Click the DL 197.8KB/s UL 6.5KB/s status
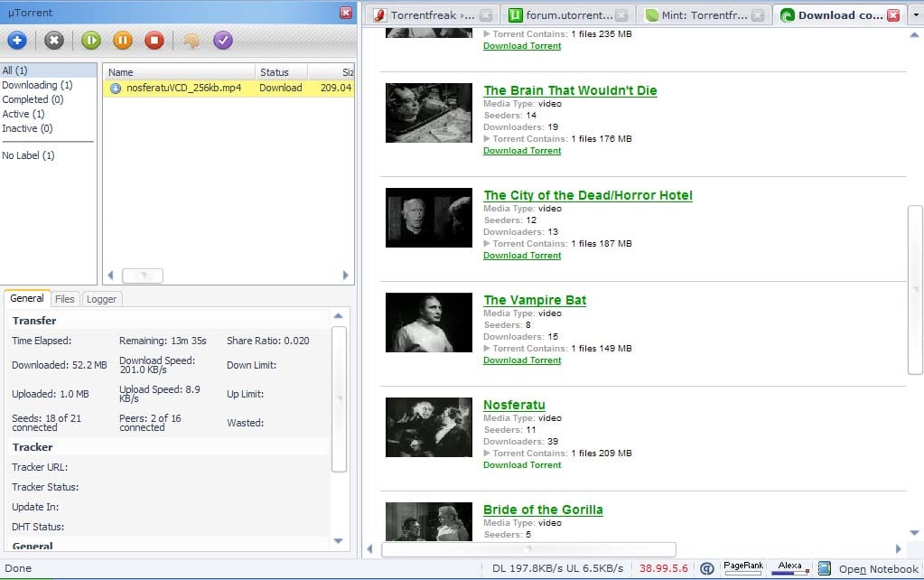The height and width of the screenshot is (580, 924). (557, 568)
